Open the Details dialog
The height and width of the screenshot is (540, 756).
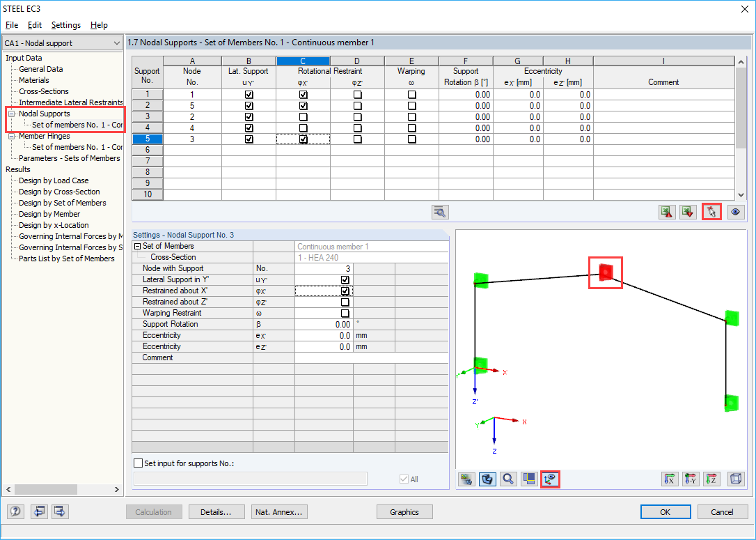216,511
